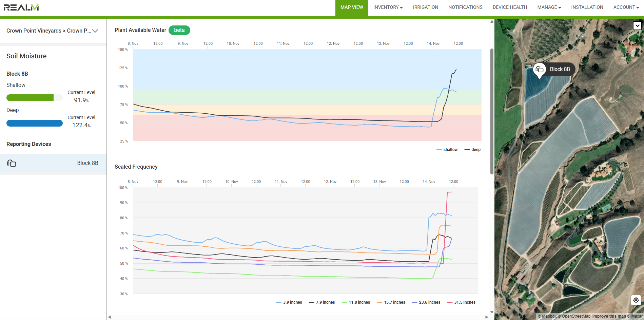Image resolution: width=644 pixels, height=320 pixels.
Task: Click the Shallow moisture level bar
Action: [34, 98]
